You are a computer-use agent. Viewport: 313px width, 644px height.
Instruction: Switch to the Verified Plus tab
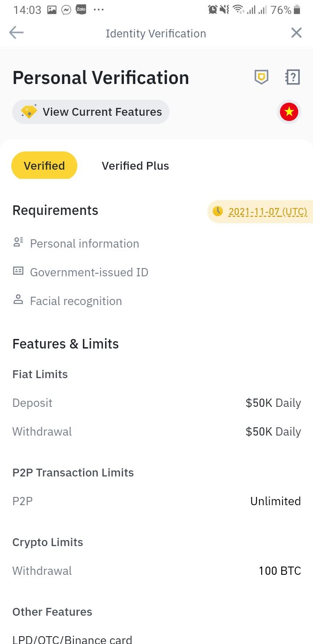tap(135, 166)
